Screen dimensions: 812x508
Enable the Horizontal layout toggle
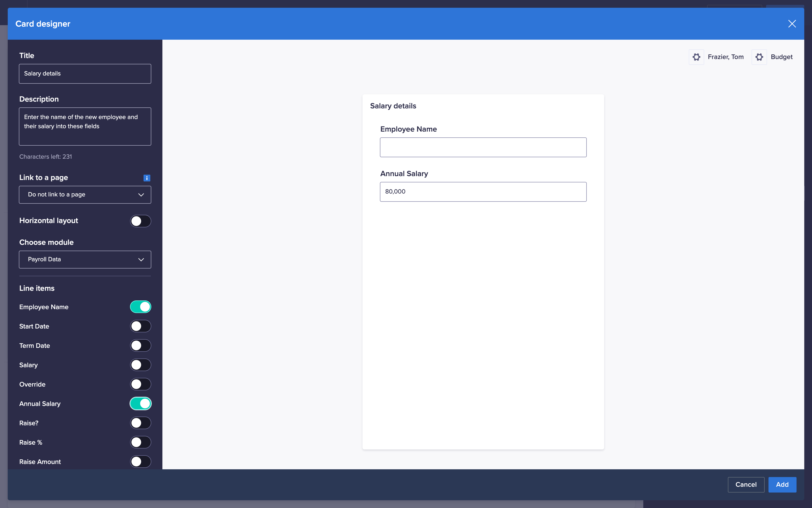(x=141, y=221)
